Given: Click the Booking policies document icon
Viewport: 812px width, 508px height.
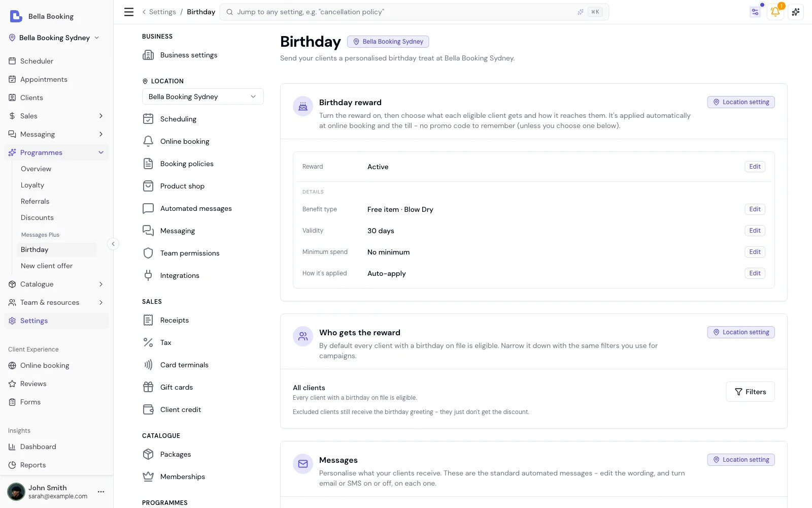Looking at the screenshot, I should [x=148, y=164].
